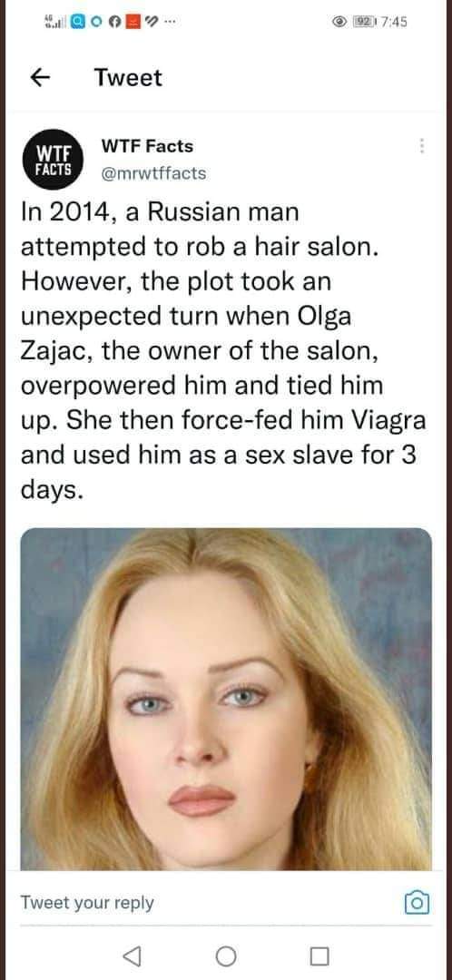The image size is (452, 980).
Task: Tap the tweet text about Olga Zajac
Action: click(x=223, y=350)
